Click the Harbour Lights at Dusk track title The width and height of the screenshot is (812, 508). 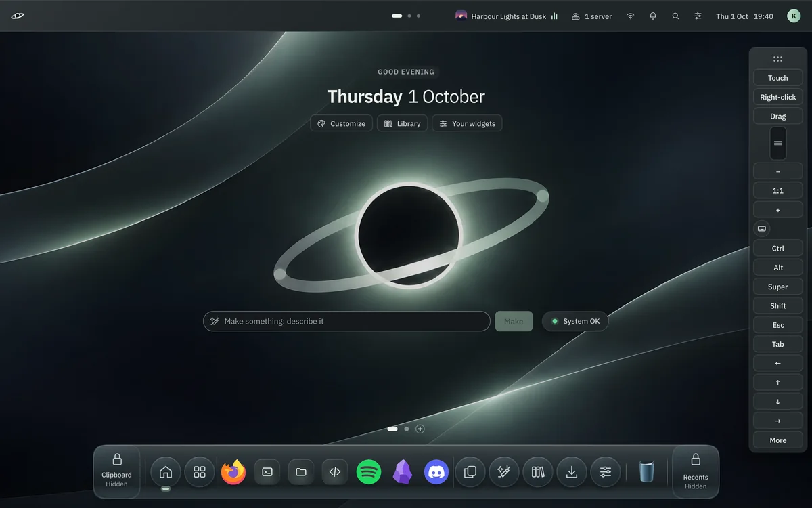[509, 16]
